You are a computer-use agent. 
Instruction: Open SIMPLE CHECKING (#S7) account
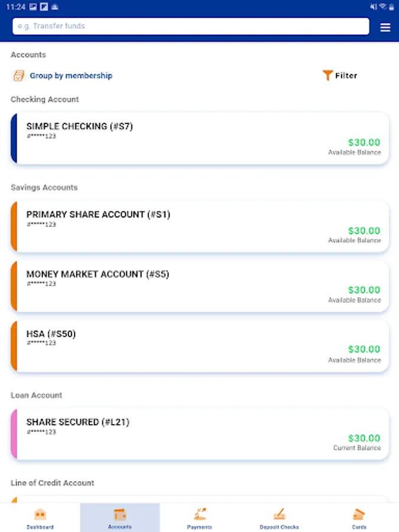coord(200,138)
